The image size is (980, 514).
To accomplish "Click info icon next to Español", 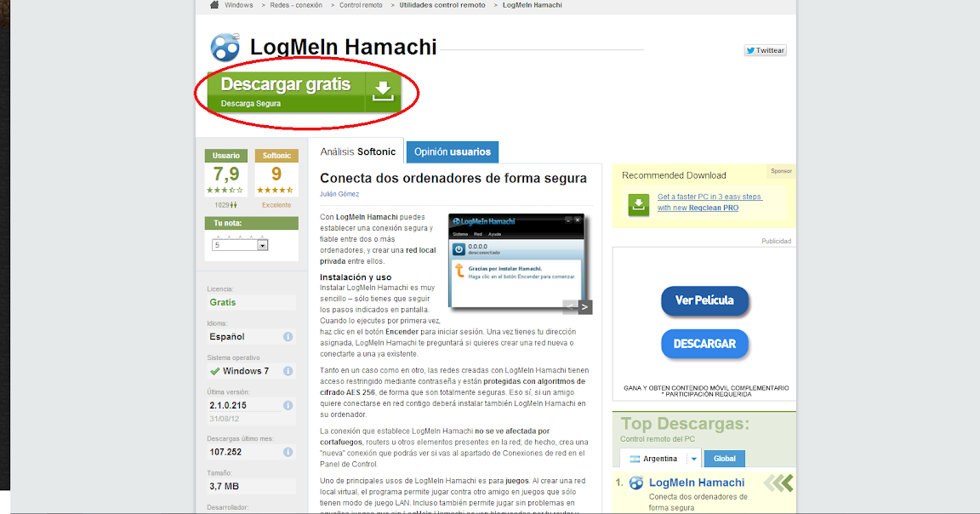I will click(288, 336).
